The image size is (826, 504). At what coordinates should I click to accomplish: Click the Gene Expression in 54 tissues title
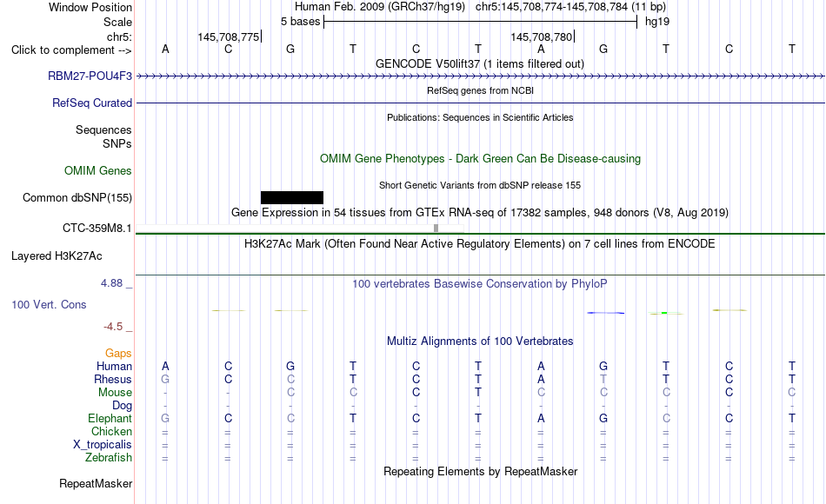[x=480, y=212]
